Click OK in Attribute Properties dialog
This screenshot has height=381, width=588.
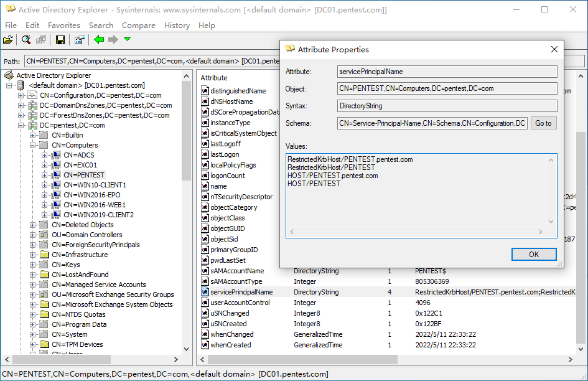click(534, 254)
